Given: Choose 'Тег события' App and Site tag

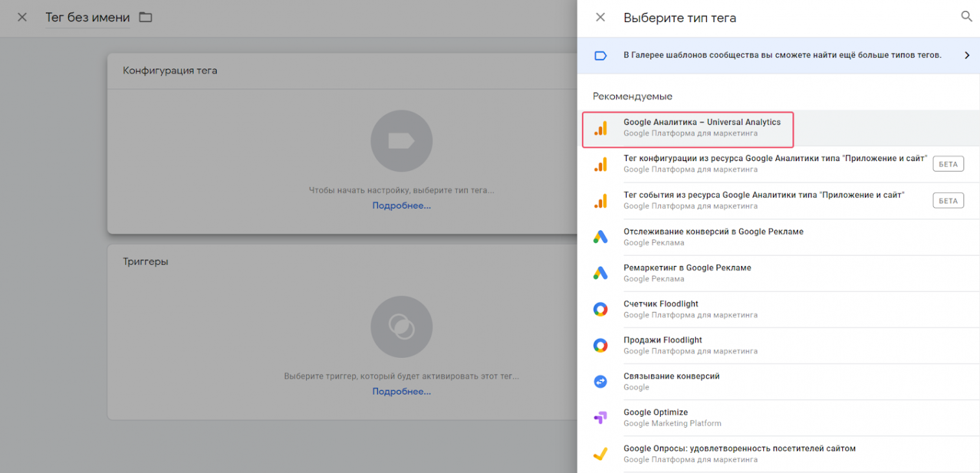Looking at the screenshot, I should [x=778, y=201].
